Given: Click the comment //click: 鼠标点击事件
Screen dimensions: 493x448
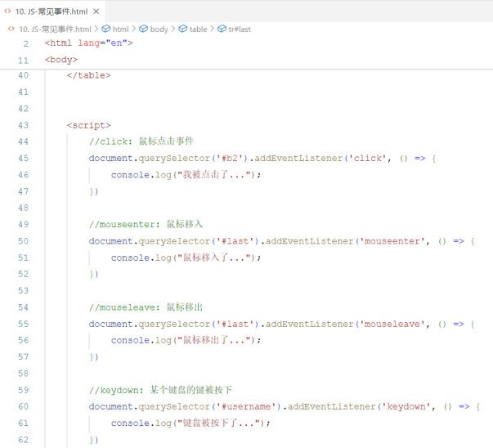Looking at the screenshot, I should click(x=141, y=141).
